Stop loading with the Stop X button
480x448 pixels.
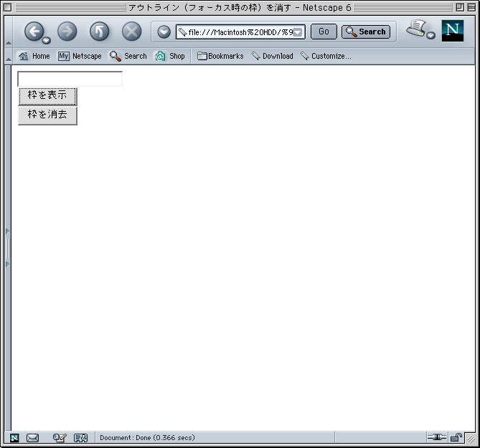[131, 32]
